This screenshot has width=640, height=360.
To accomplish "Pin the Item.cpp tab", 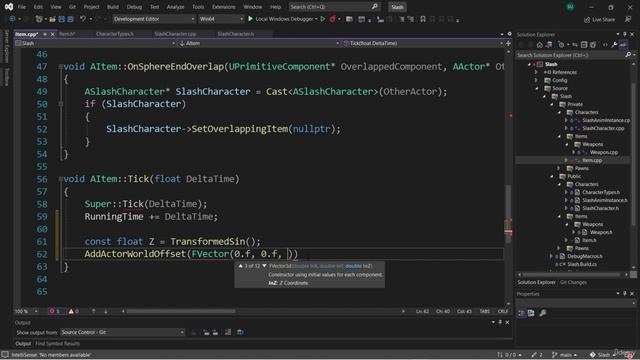I will [45, 34].
